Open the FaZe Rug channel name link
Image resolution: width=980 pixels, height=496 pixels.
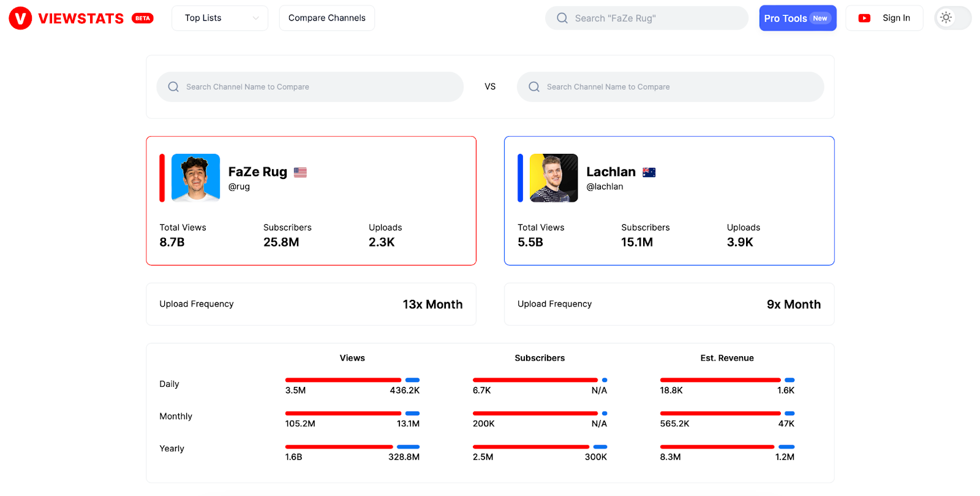coord(257,172)
